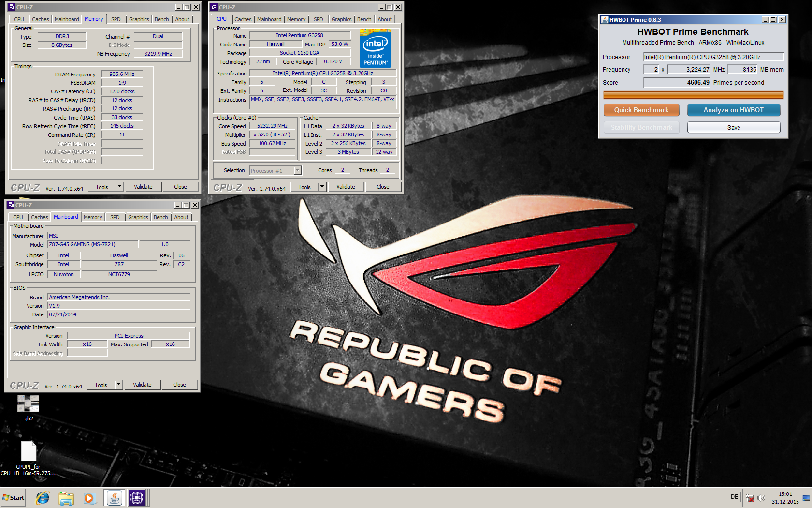Image resolution: width=812 pixels, height=508 pixels.
Task: Open Memory tab in Mainboard window
Action: click(x=93, y=217)
